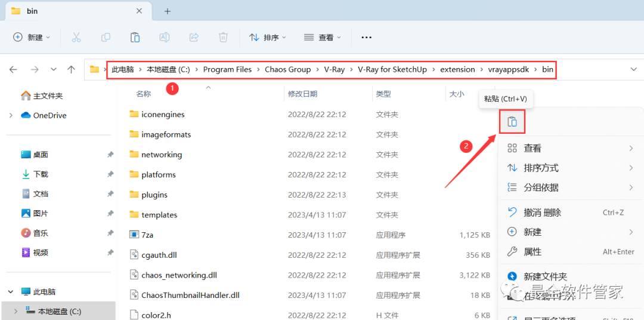Click V-Ray for SketchUp breadcrumb
The width and height of the screenshot is (644, 320).
coord(392,69)
